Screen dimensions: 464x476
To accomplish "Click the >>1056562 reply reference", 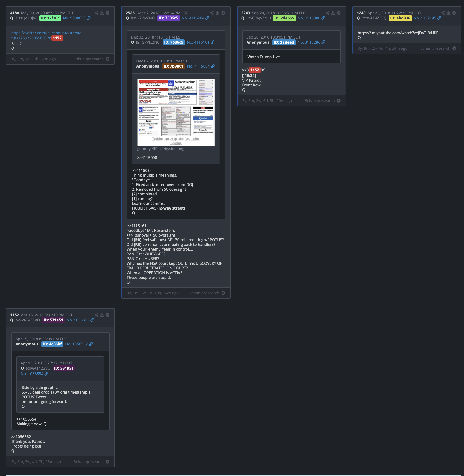I will [x=21, y=437].
